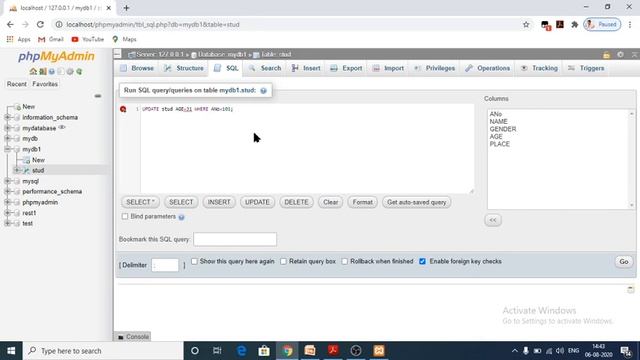Open the navigation panel settings gear icon
The width and height of the screenshot is (640, 360).
(x=70, y=71)
